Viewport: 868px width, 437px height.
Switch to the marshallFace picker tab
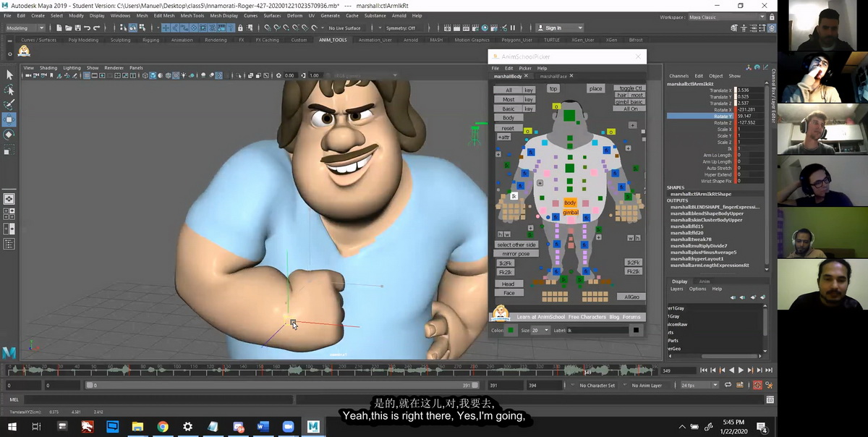[553, 76]
